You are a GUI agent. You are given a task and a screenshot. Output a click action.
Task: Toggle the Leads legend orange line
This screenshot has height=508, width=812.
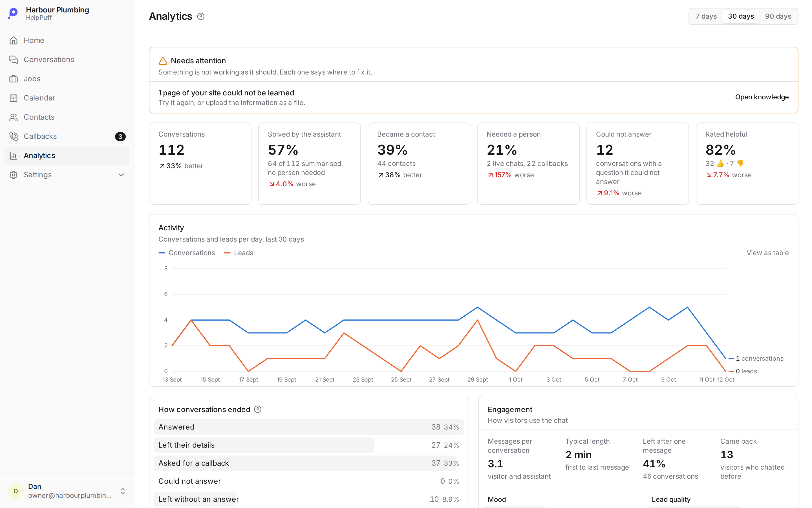click(x=239, y=253)
